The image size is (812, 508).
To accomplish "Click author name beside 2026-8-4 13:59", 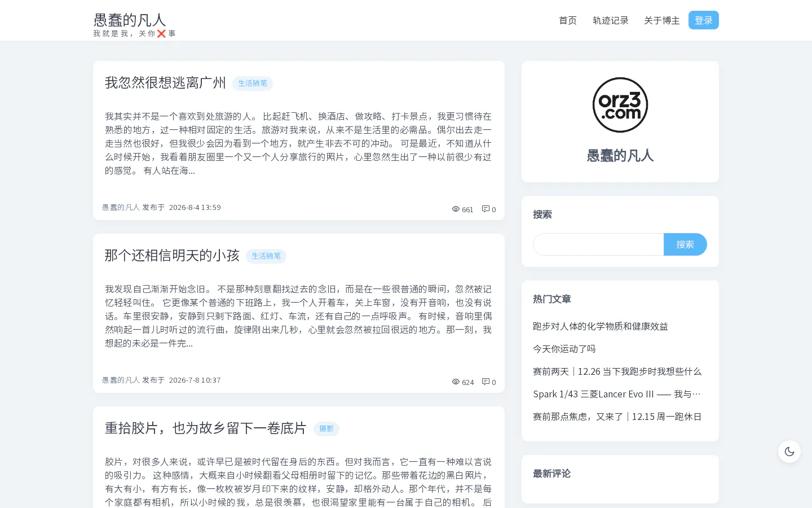I will click(121, 208).
